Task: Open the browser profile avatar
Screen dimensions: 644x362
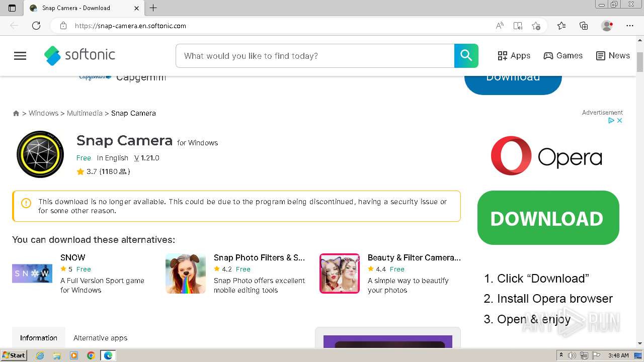Action: click(607, 26)
